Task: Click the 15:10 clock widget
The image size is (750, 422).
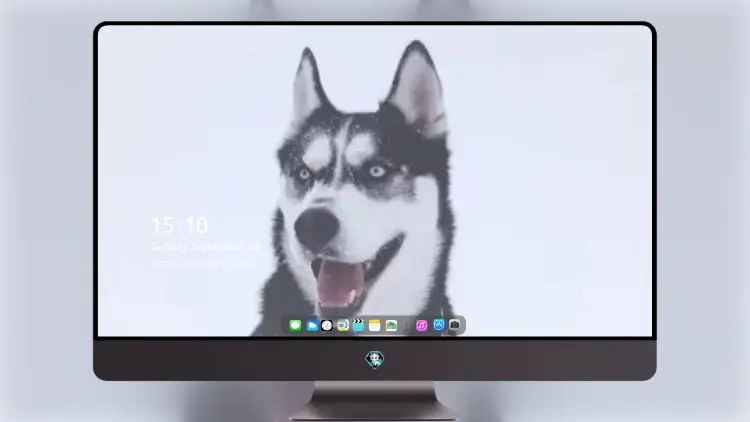Action: 180,225
